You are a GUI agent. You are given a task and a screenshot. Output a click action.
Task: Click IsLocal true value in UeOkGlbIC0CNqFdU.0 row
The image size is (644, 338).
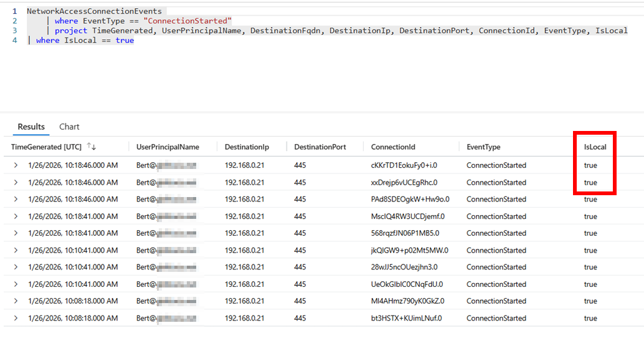pos(590,284)
